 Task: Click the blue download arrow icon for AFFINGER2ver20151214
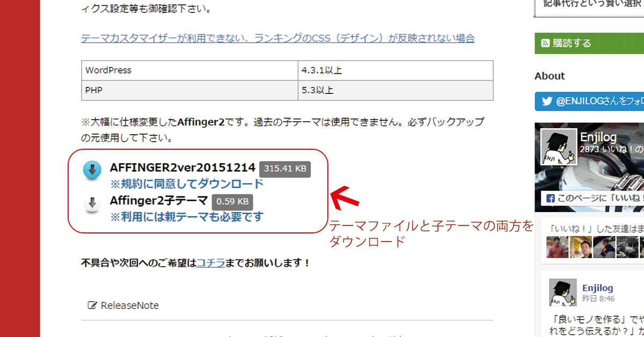tap(92, 170)
